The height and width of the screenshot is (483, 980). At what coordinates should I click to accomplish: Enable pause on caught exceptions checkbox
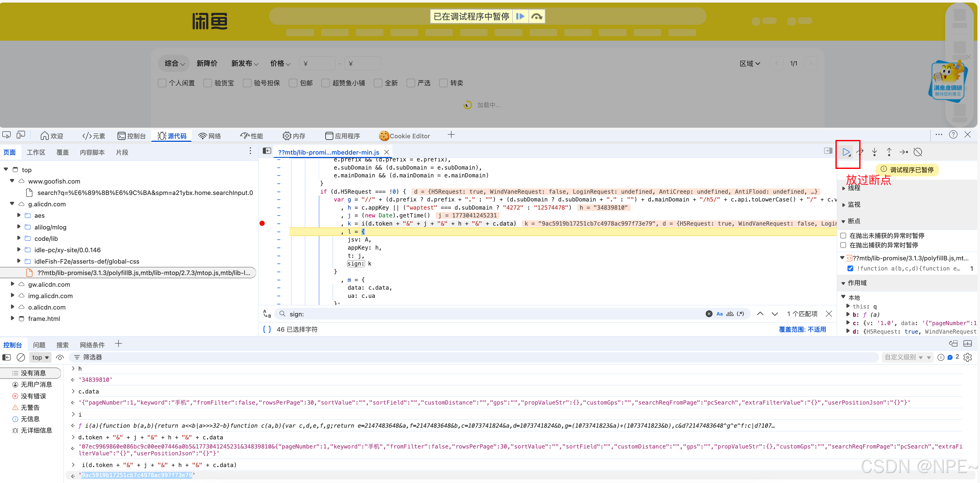[x=843, y=245]
